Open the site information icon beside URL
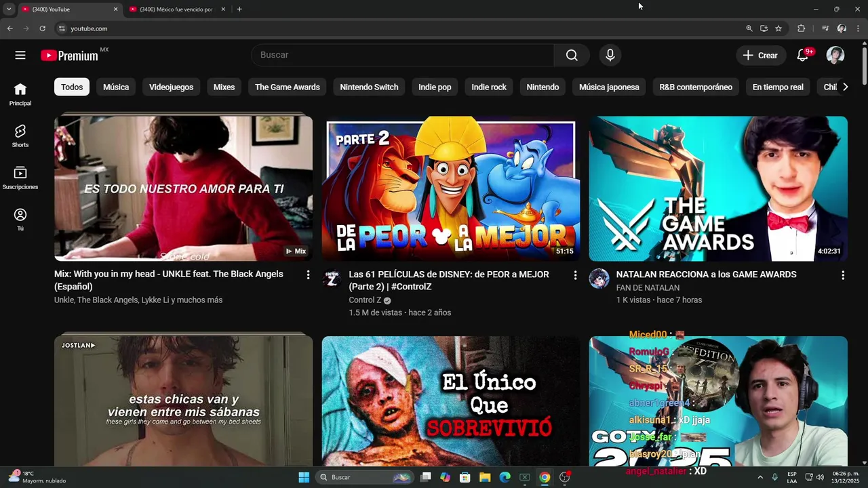868x488 pixels. [62, 28]
